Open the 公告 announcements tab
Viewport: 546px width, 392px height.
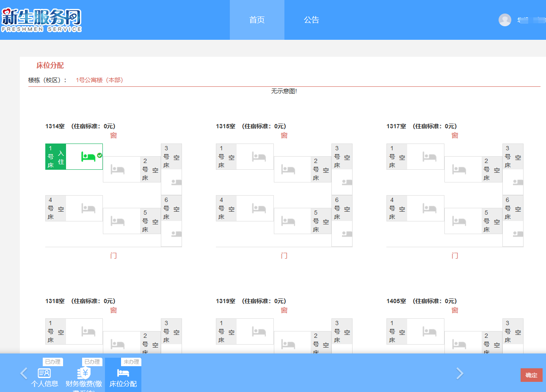click(312, 20)
